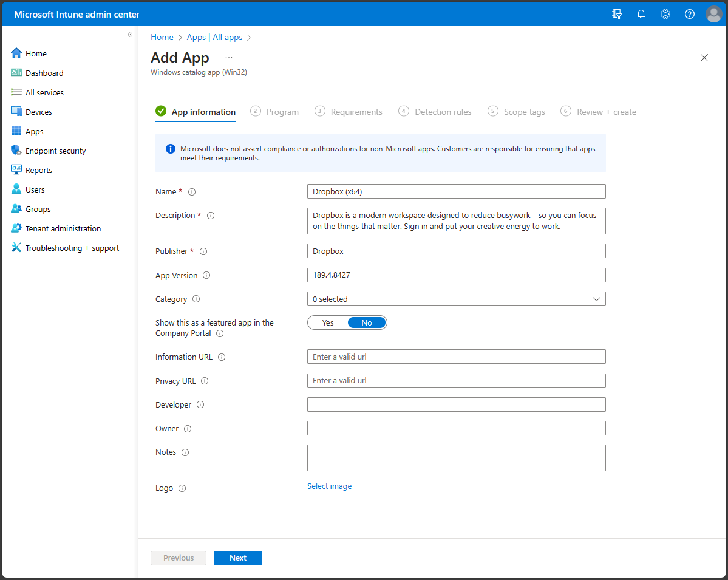Select No on featured app toggle

367,322
